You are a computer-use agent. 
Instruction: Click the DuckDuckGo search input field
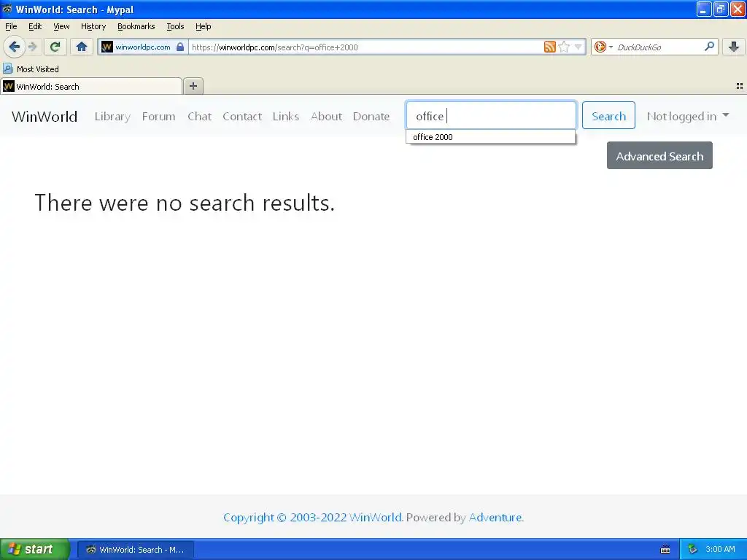point(659,47)
